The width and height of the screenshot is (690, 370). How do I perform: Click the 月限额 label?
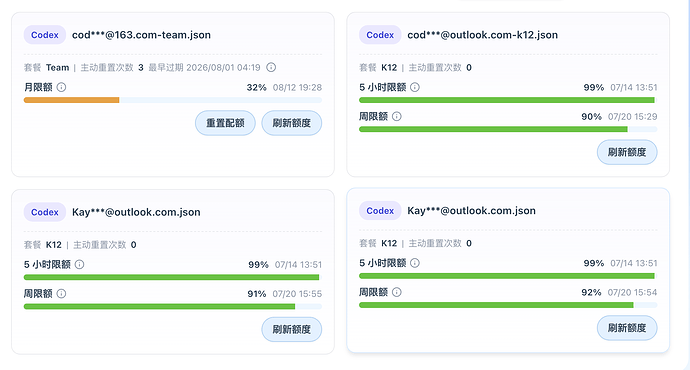pyautogui.click(x=38, y=87)
